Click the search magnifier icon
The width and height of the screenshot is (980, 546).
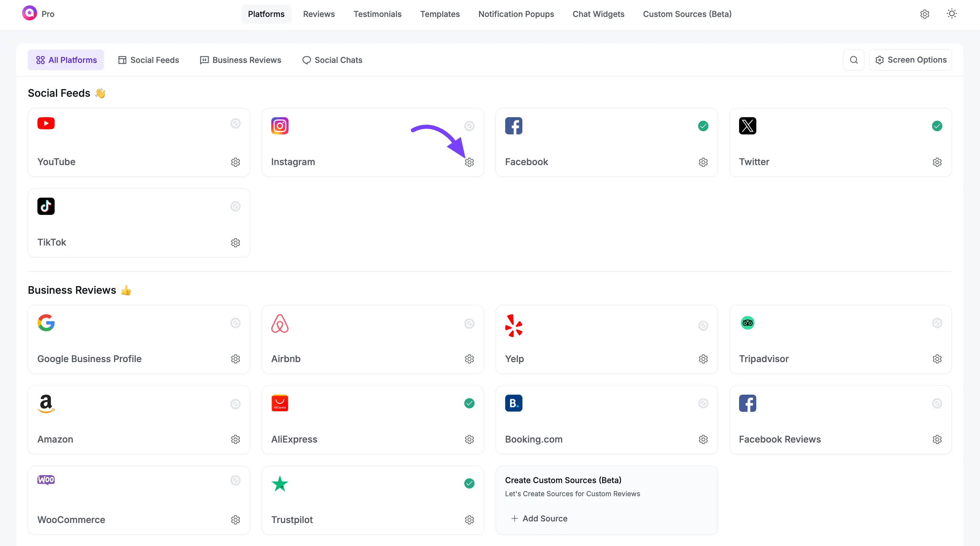(853, 60)
